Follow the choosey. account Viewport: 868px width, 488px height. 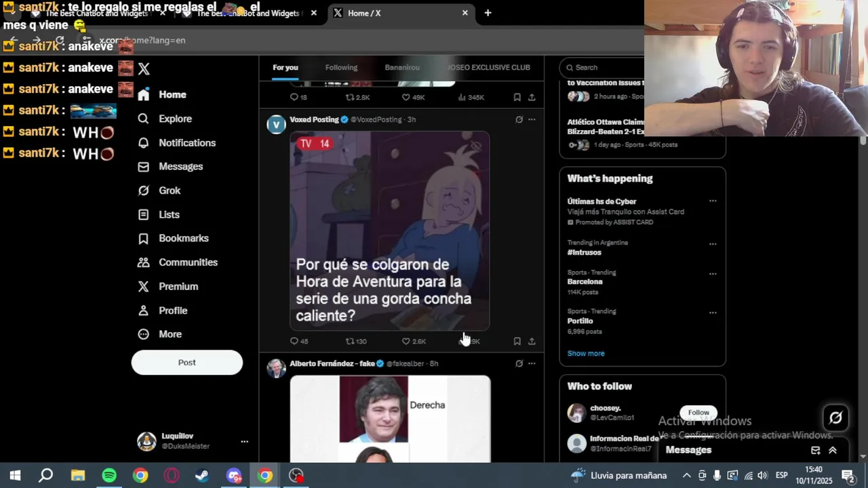698,413
